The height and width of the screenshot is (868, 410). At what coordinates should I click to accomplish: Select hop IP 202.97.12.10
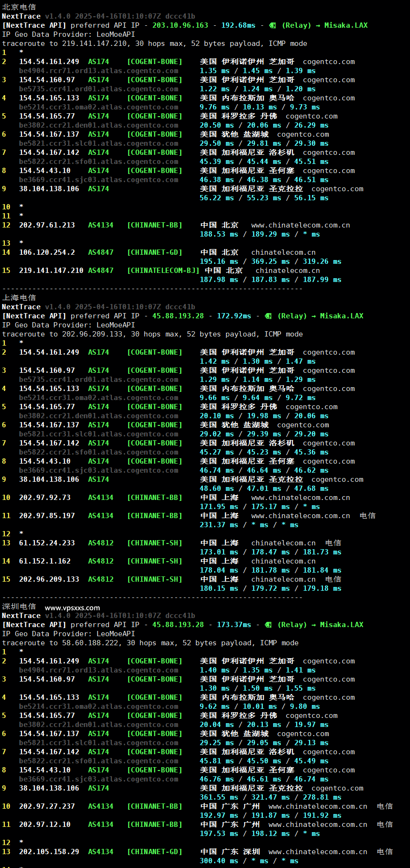click(45, 825)
